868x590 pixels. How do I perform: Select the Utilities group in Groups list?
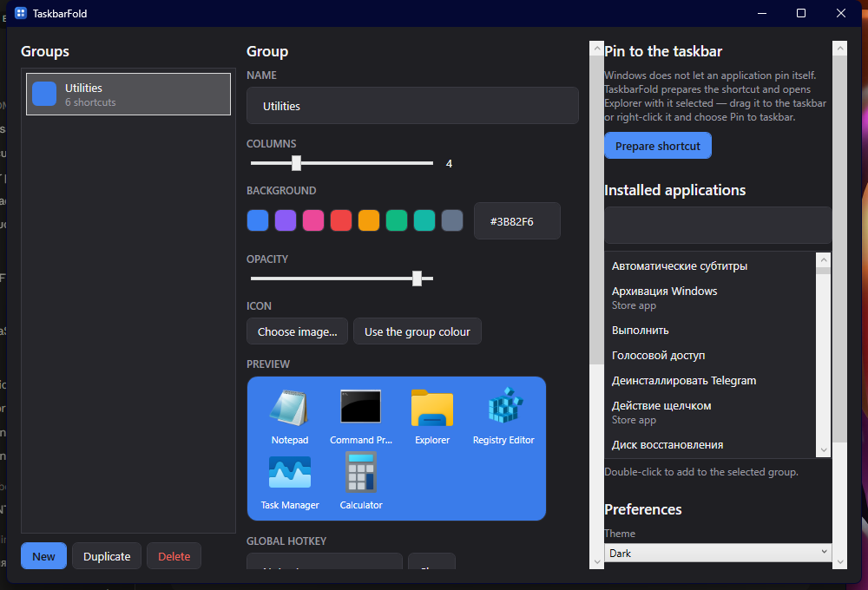tap(128, 94)
